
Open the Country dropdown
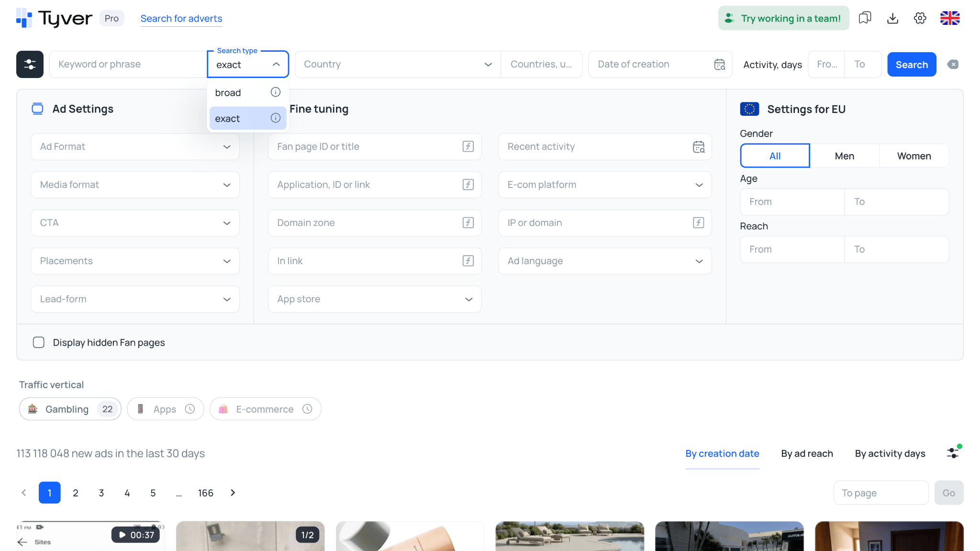[x=398, y=64]
